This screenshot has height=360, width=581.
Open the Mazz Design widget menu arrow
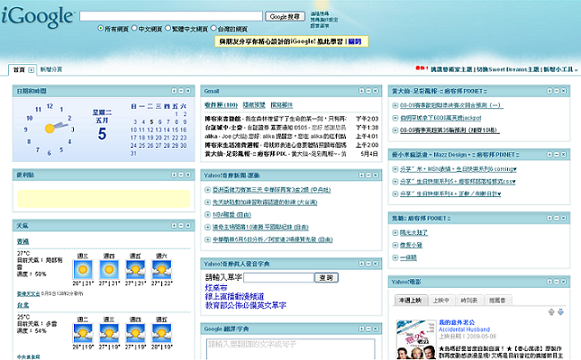(x=550, y=154)
